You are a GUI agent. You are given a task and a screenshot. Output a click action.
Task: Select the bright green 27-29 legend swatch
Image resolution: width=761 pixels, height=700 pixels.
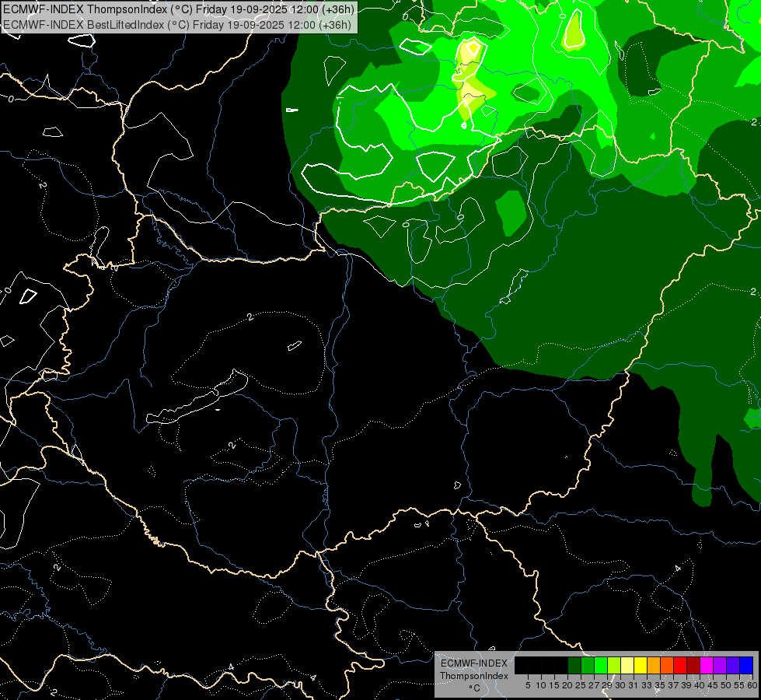[x=601, y=665]
